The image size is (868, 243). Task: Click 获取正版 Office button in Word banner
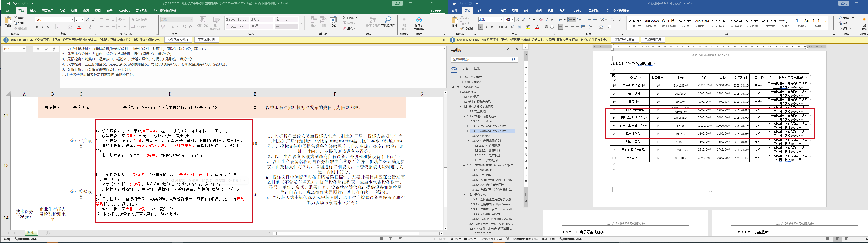[x=624, y=40]
